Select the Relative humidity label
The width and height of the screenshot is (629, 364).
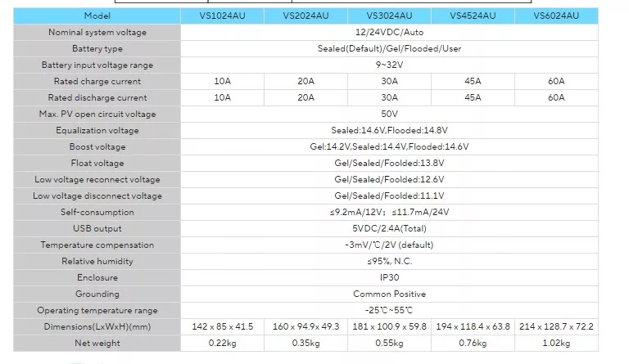tap(97, 262)
